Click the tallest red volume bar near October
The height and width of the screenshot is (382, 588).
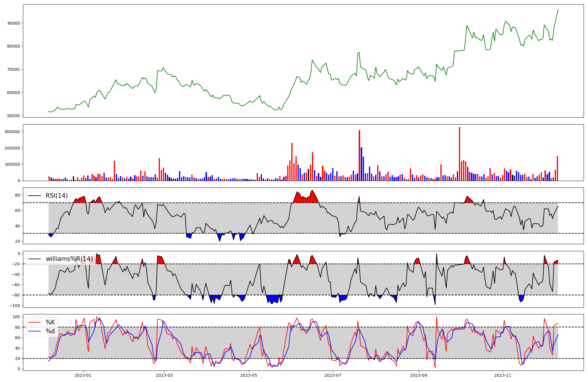coord(460,153)
